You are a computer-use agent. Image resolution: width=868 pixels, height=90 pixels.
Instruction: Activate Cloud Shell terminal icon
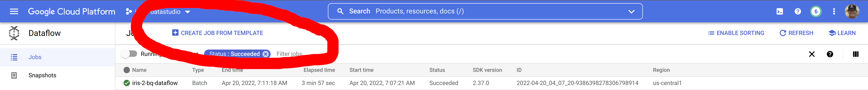point(779,12)
